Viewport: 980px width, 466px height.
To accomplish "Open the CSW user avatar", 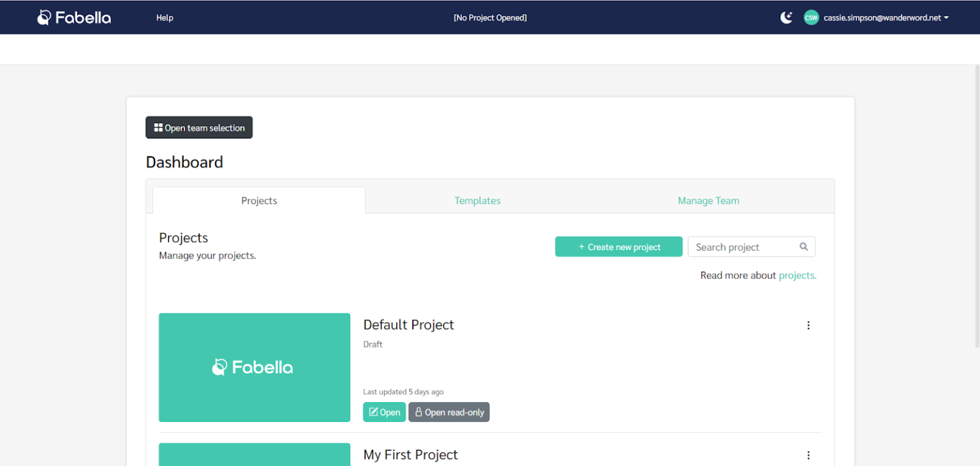I will 811,17.
